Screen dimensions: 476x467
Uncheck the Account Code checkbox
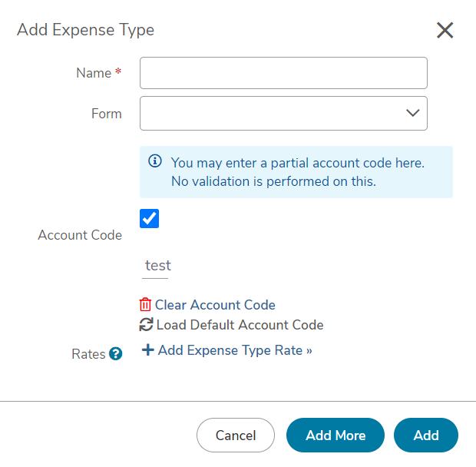pyautogui.click(x=149, y=218)
